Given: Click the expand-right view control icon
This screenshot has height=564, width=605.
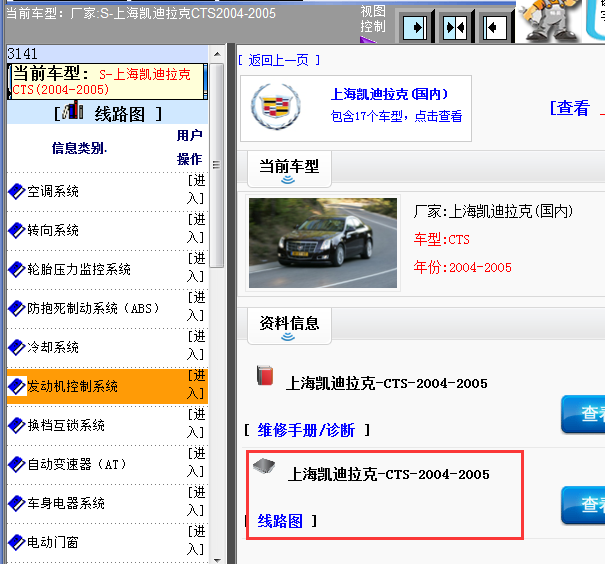Looking at the screenshot, I should coord(415,27).
